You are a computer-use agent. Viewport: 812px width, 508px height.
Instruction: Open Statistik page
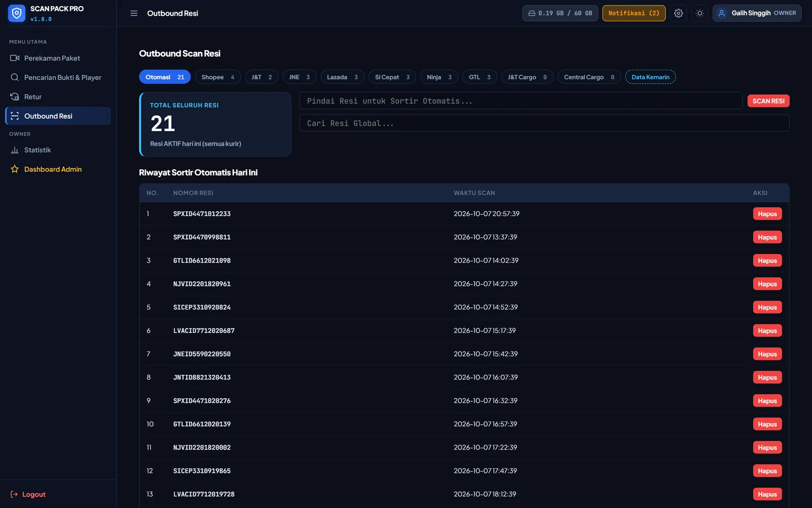(58, 150)
